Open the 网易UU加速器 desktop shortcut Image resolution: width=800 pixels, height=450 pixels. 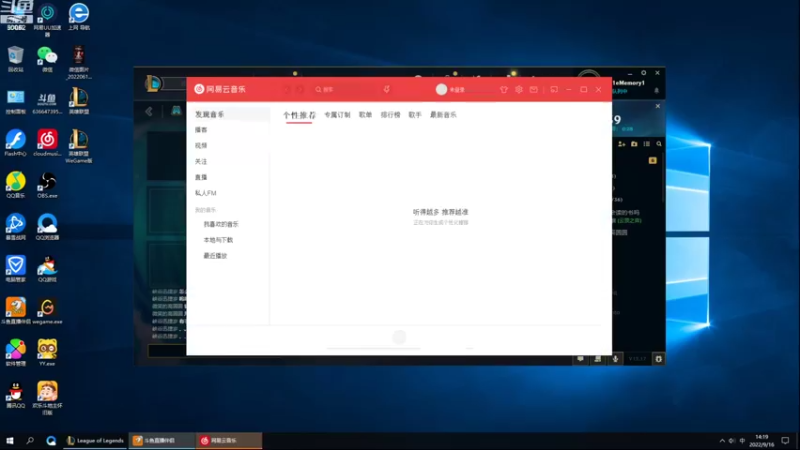47,20
